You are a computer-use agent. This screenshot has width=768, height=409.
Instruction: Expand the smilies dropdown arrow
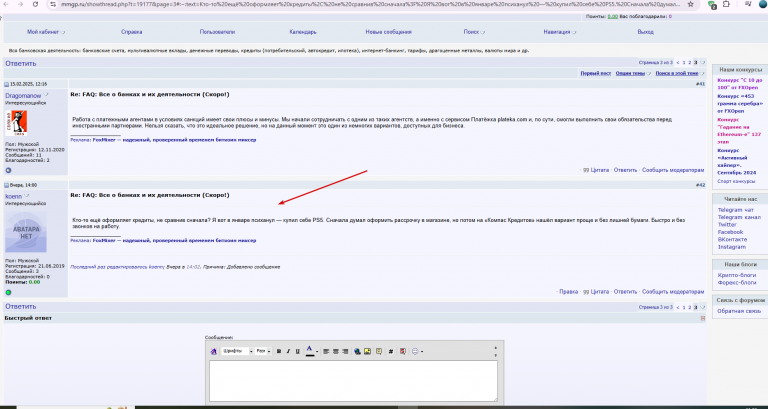pos(422,351)
